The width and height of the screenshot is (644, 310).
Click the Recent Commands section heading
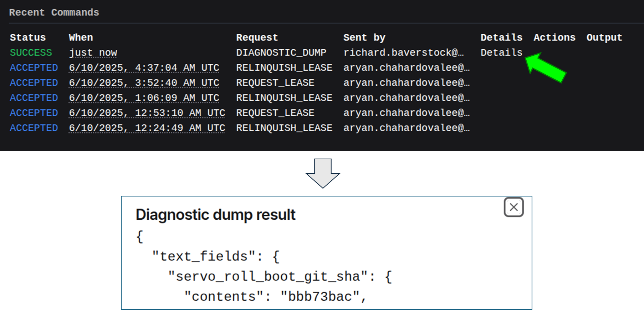click(54, 12)
